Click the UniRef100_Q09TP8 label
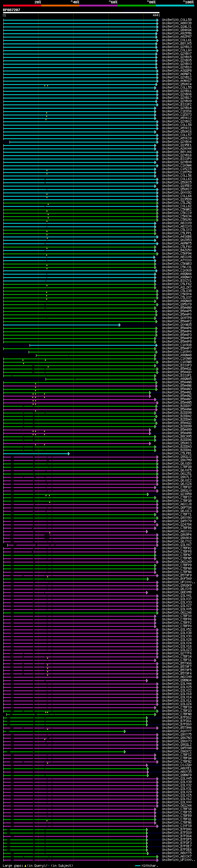 (177, 318)
